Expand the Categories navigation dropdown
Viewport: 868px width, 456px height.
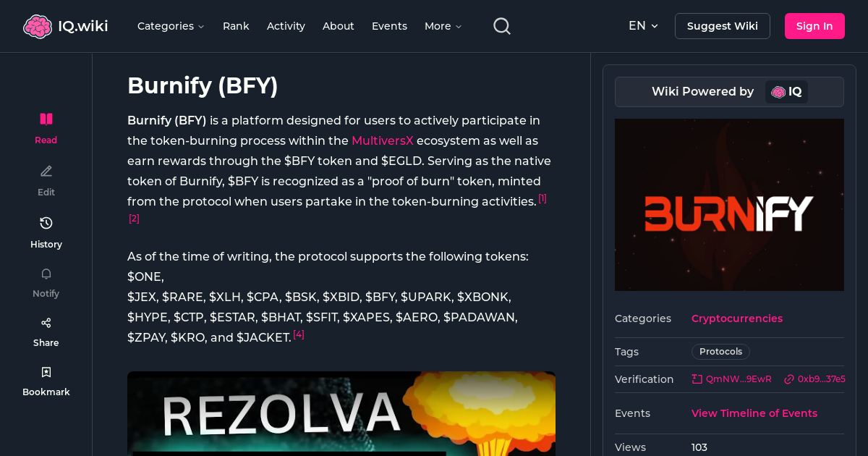pyautogui.click(x=171, y=25)
